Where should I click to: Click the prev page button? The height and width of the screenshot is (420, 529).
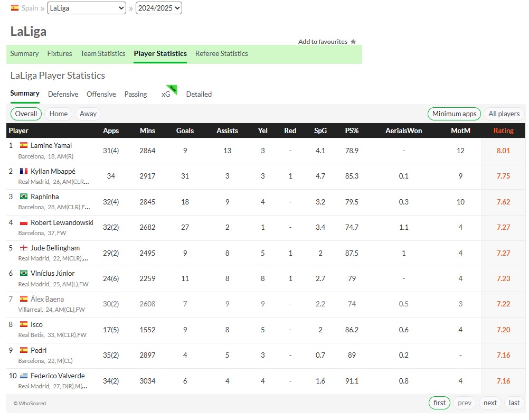coord(465,403)
